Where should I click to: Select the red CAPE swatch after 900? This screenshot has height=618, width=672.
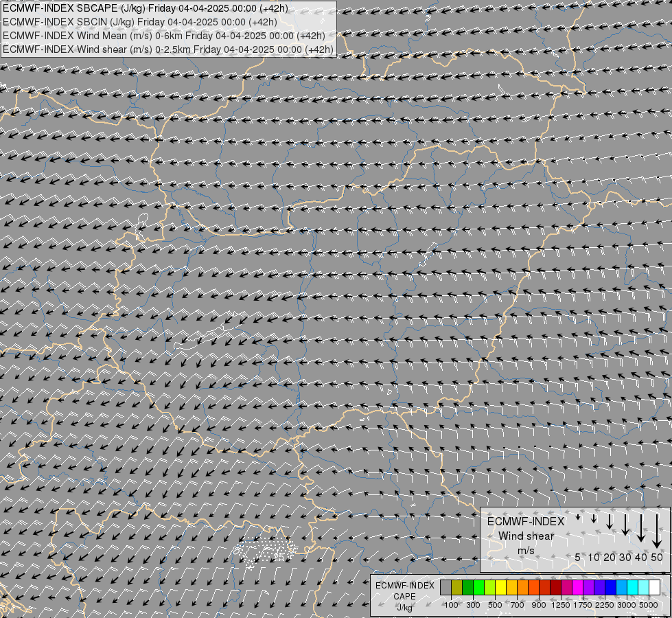tap(545, 588)
